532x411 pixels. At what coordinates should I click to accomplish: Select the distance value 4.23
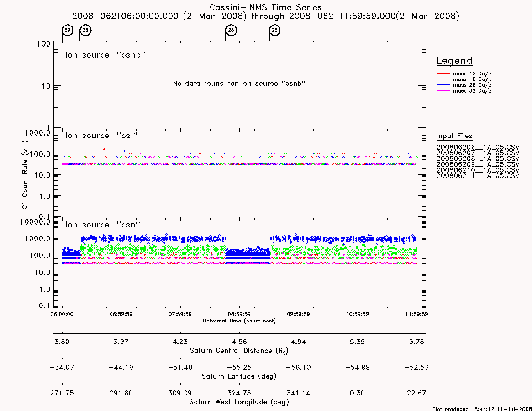[x=180, y=342]
